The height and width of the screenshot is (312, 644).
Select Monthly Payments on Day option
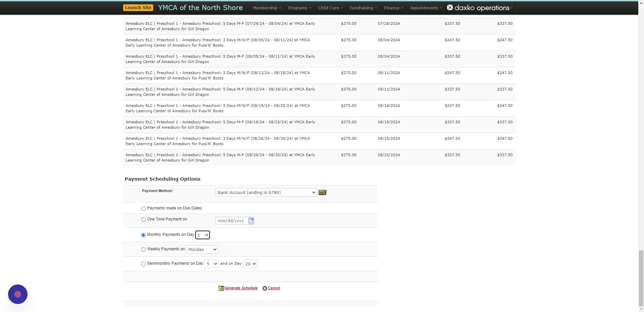pyautogui.click(x=143, y=235)
